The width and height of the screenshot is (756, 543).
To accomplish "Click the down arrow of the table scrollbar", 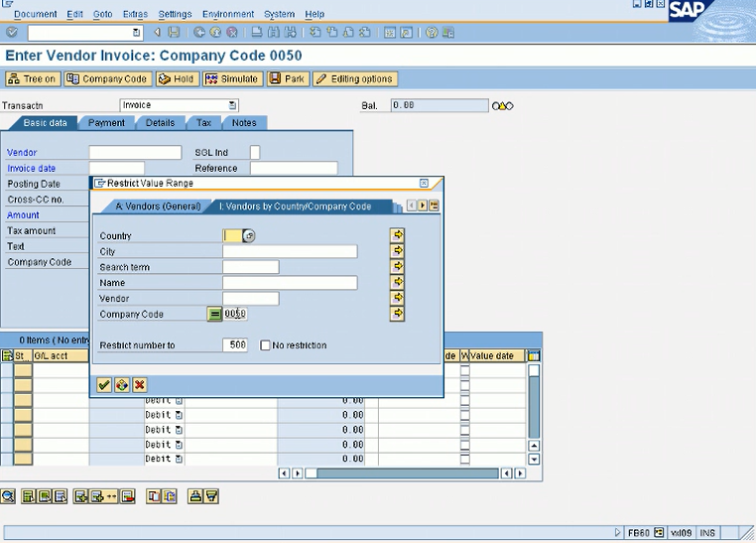I will pyautogui.click(x=534, y=459).
